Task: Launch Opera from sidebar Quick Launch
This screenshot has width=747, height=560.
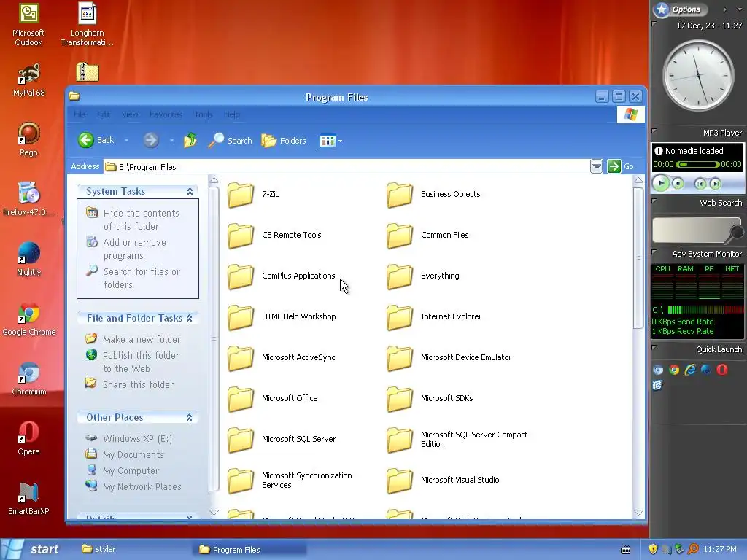Action: (721, 370)
